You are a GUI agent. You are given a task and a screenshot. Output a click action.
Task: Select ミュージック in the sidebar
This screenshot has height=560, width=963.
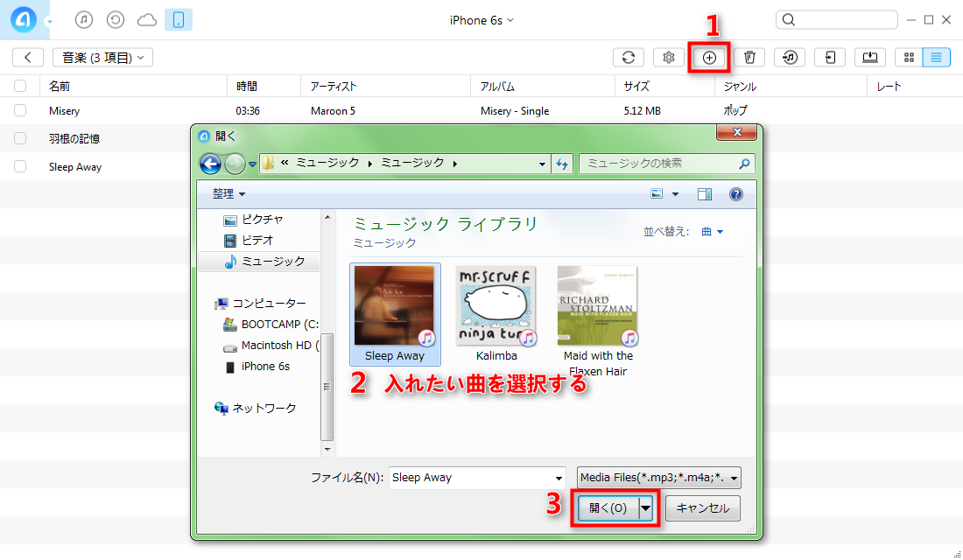pos(265,261)
